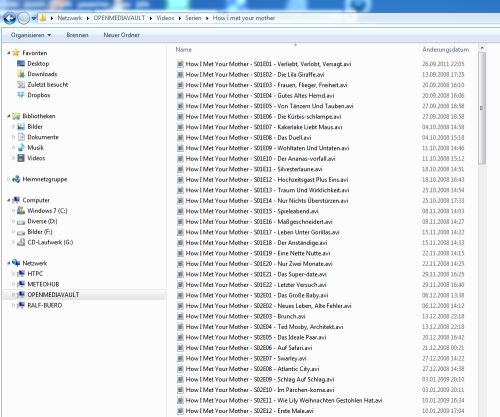Click the HTPC network computer icon
500x417 pixels.
tap(21, 274)
